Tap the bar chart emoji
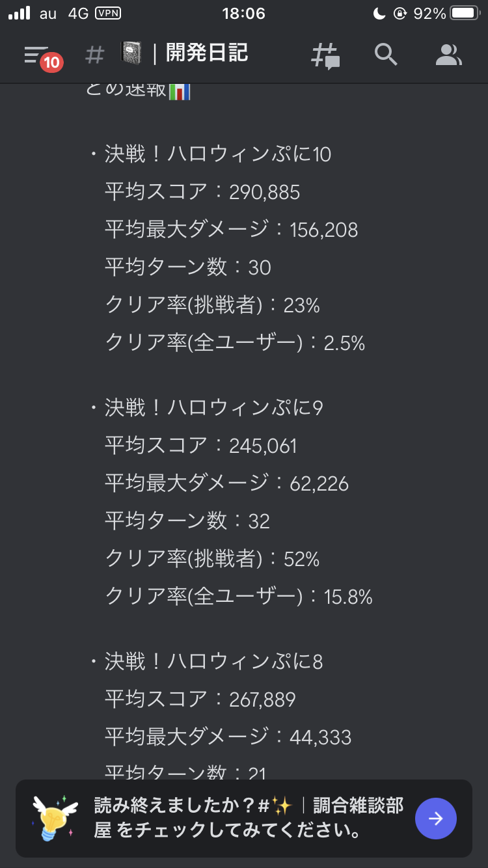The height and width of the screenshot is (868, 488). [180, 90]
